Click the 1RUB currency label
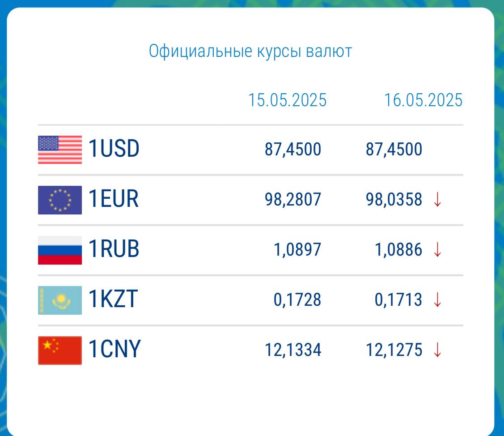The image size is (504, 436). tap(114, 249)
